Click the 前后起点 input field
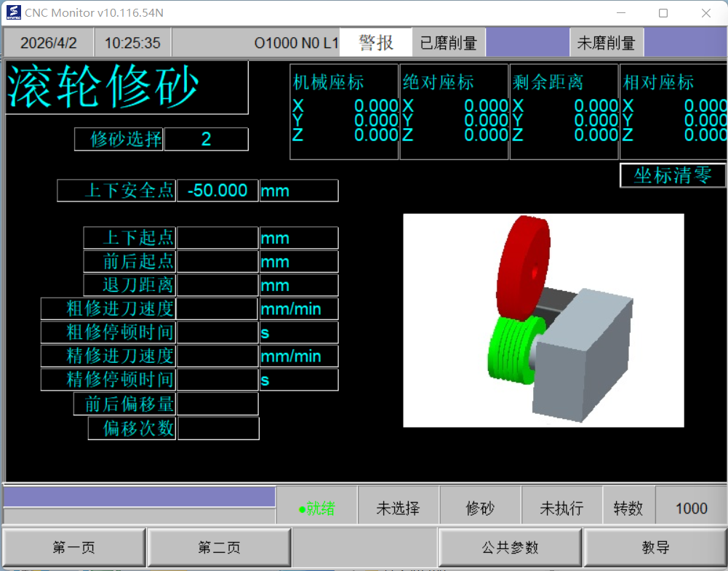 point(217,261)
